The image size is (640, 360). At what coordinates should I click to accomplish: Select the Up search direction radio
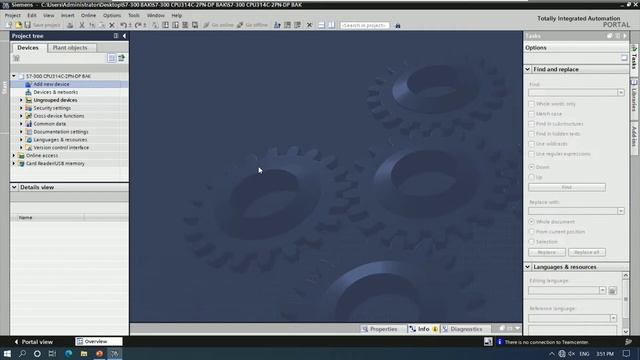click(x=531, y=177)
